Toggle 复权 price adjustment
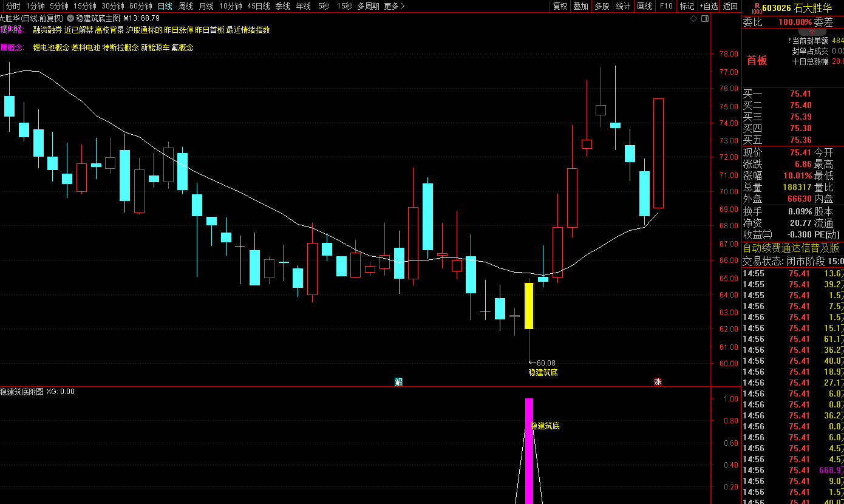 560,6
